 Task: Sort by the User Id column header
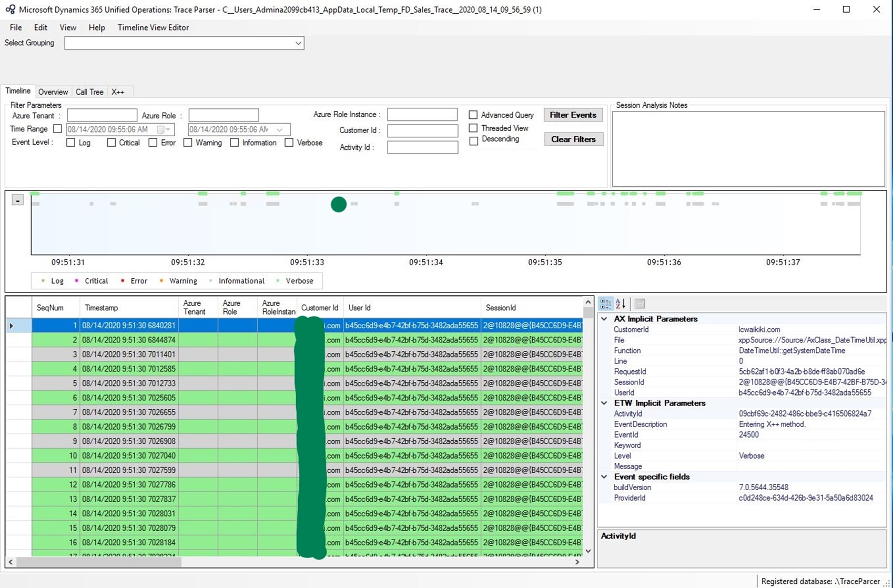(412, 308)
